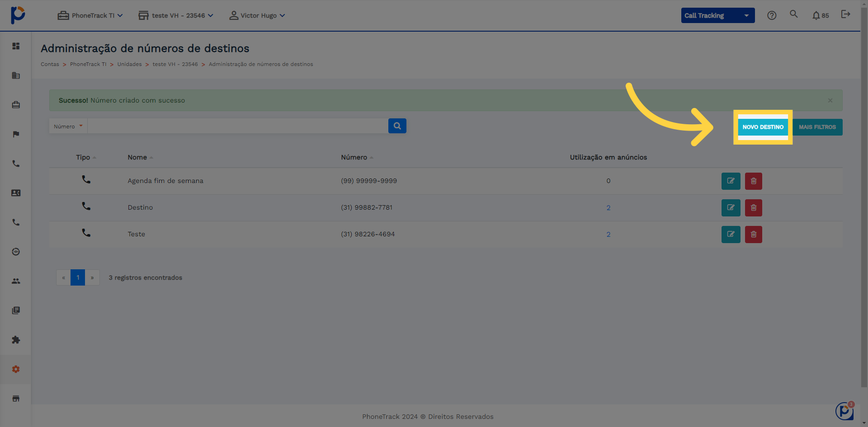Sort table by Número column
The width and height of the screenshot is (868, 427).
(x=357, y=157)
